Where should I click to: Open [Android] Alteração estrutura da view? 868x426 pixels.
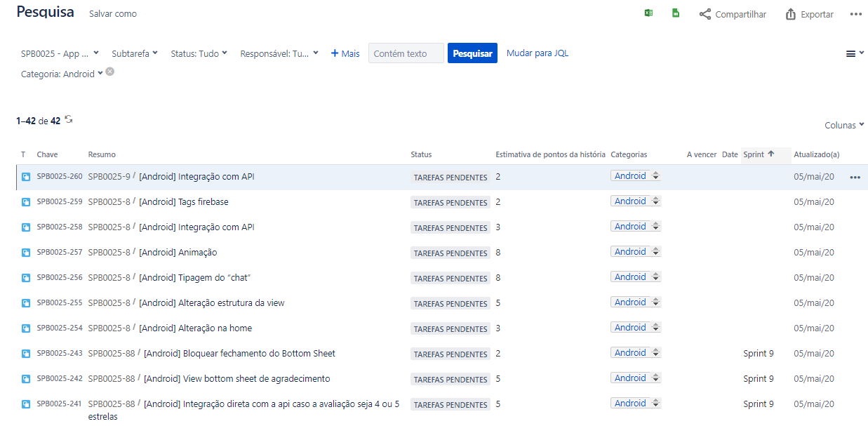coord(212,303)
